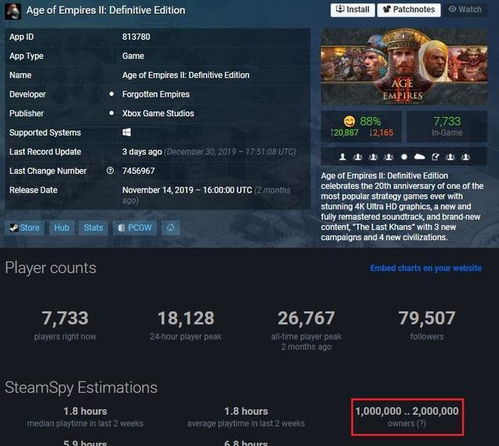Open the Hub link button
The height and width of the screenshot is (446, 499).
tap(62, 228)
